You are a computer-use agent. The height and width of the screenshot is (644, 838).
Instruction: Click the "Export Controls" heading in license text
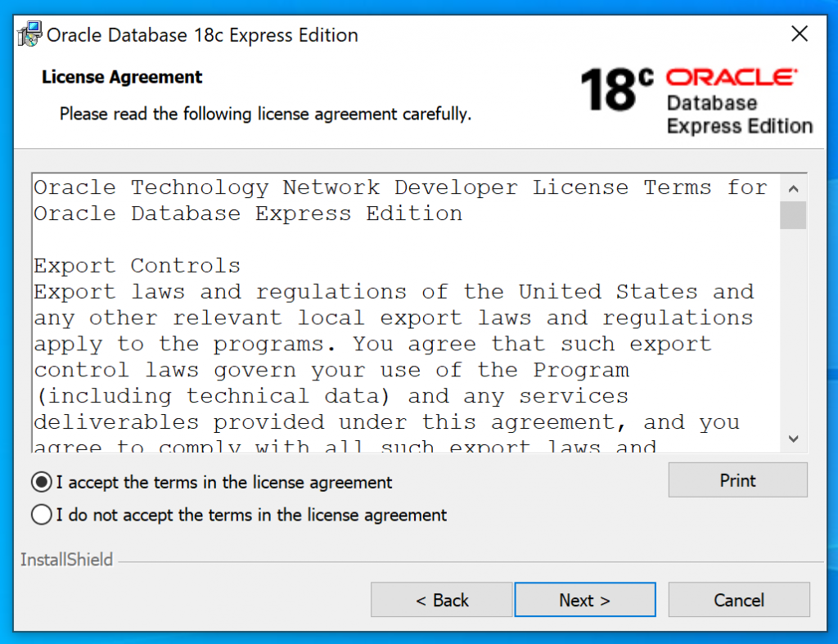click(x=137, y=266)
